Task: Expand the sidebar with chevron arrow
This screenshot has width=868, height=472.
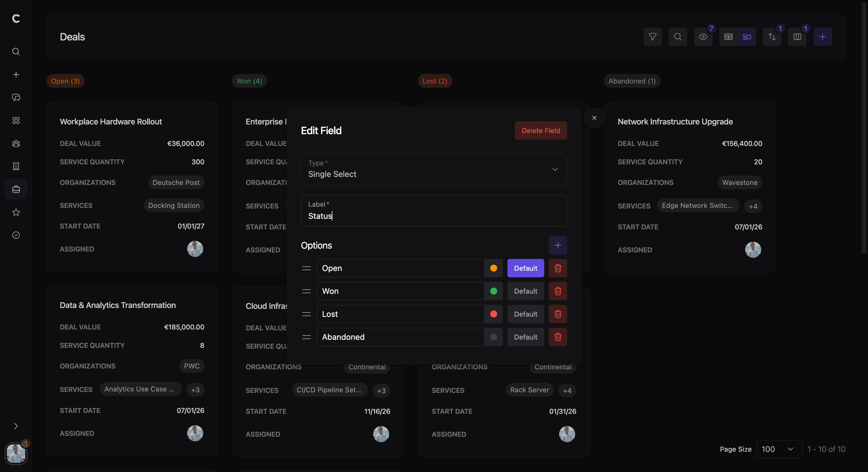Action: pos(16,426)
